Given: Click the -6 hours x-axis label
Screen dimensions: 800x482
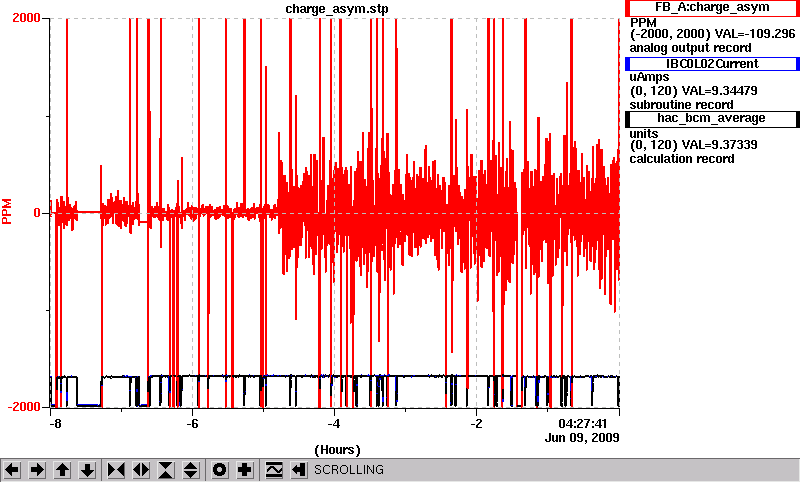Looking at the screenshot, I should (191, 424).
